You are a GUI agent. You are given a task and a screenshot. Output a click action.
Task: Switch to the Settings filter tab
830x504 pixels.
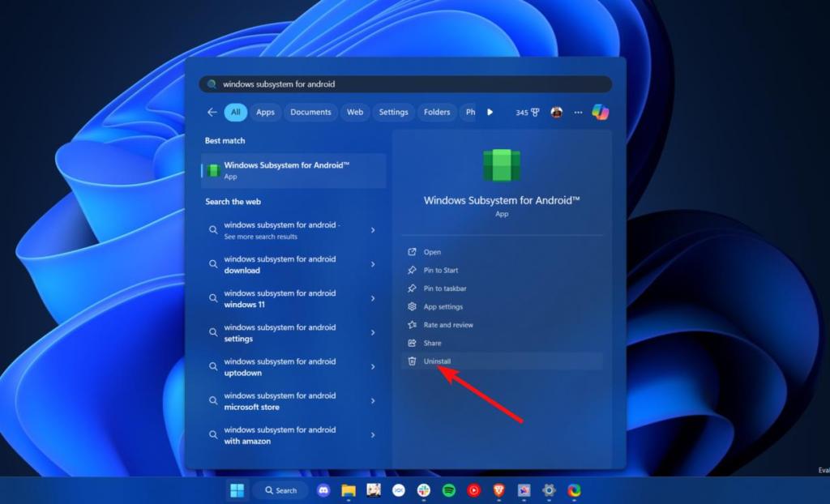393,113
